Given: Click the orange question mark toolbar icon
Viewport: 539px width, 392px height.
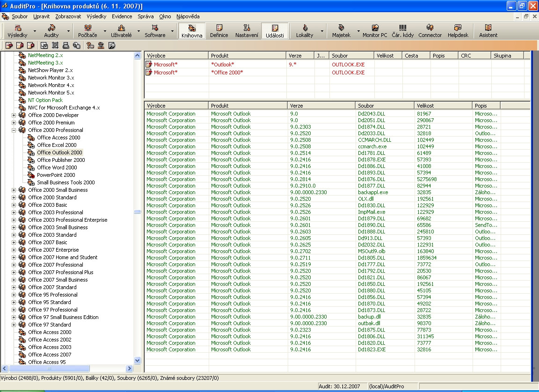Looking at the screenshot, I should [90, 45].
